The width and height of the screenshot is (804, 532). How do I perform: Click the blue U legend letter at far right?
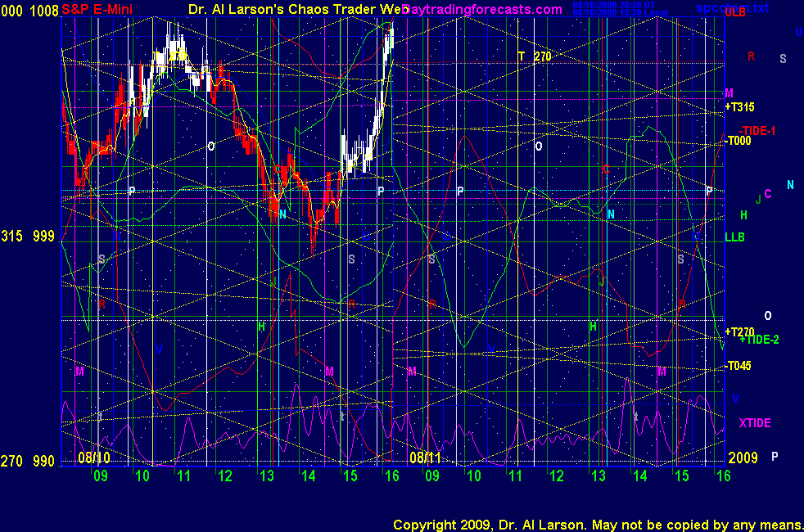(798, 32)
